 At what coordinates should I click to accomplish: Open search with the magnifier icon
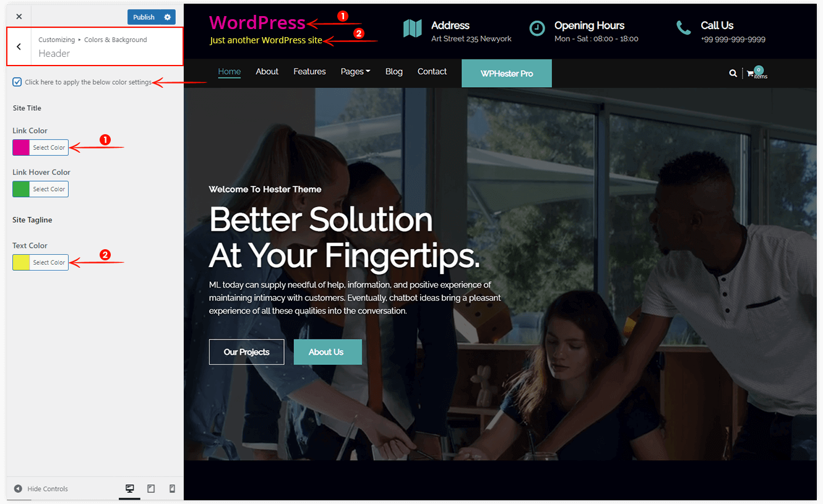tap(733, 73)
